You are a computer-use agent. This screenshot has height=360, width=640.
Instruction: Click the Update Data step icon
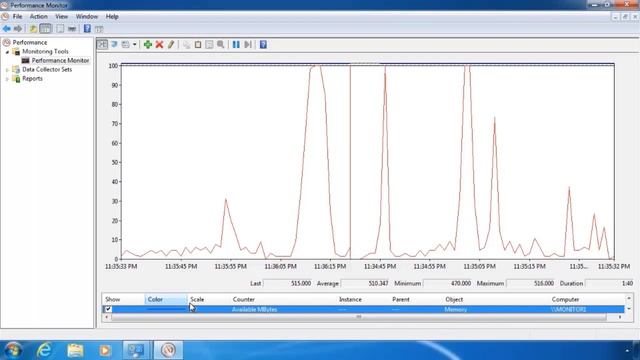(248, 44)
